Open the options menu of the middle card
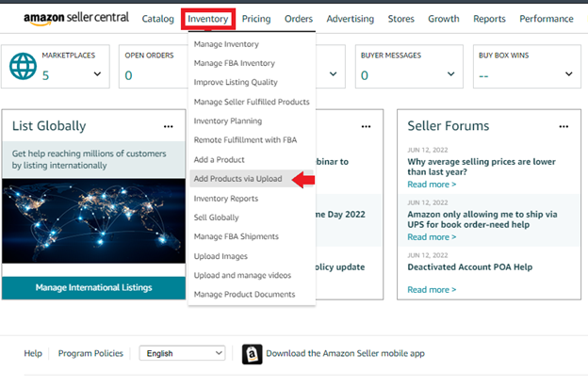Image resolution: width=588 pixels, height=387 pixels. [366, 126]
